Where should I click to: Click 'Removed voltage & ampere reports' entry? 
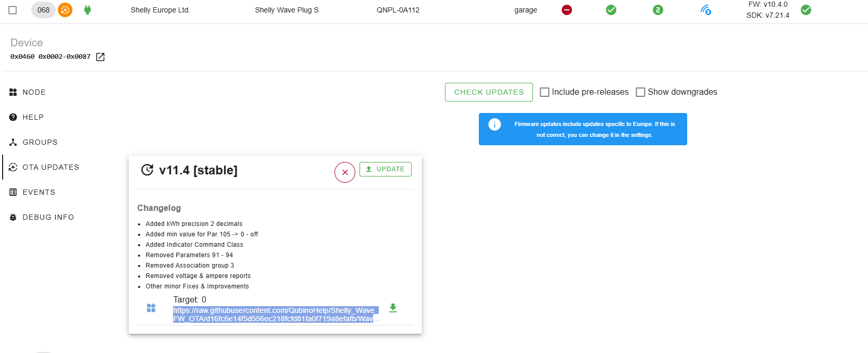point(198,276)
